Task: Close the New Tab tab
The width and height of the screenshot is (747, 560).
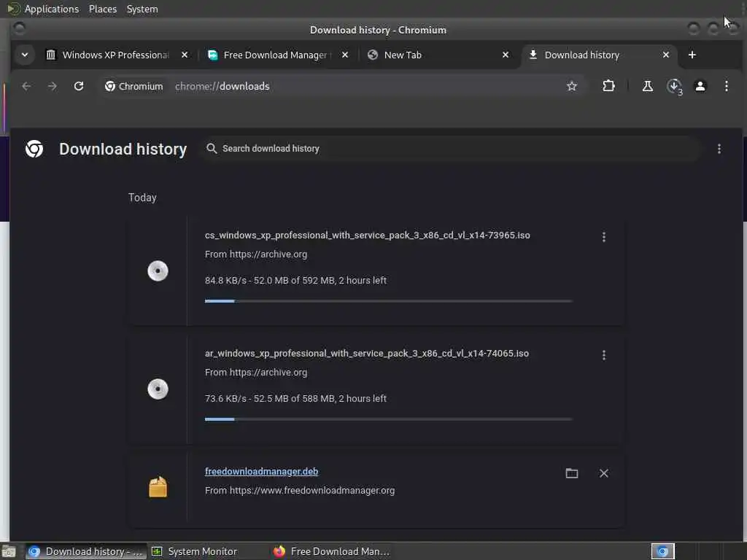Action: point(506,55)
